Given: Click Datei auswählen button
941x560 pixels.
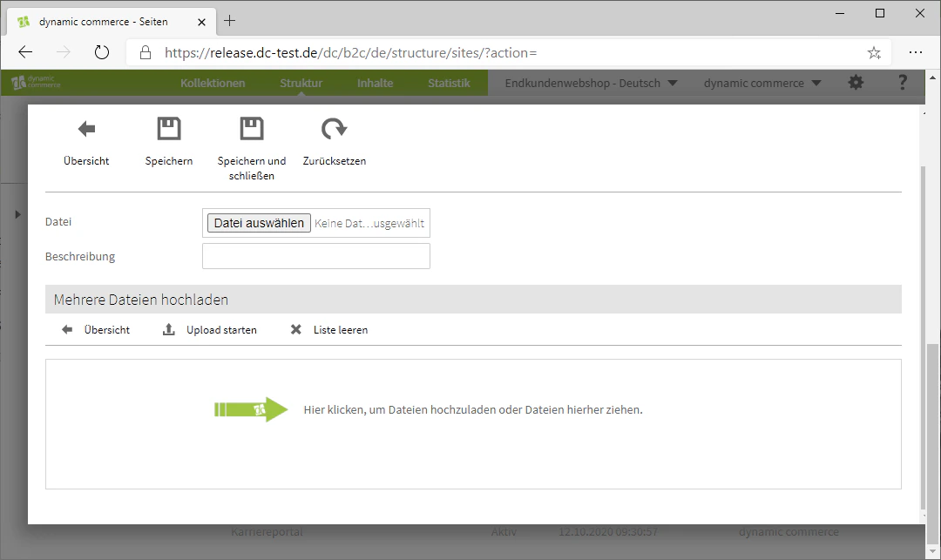Looking at the screenshot, I should pos(259,223).
